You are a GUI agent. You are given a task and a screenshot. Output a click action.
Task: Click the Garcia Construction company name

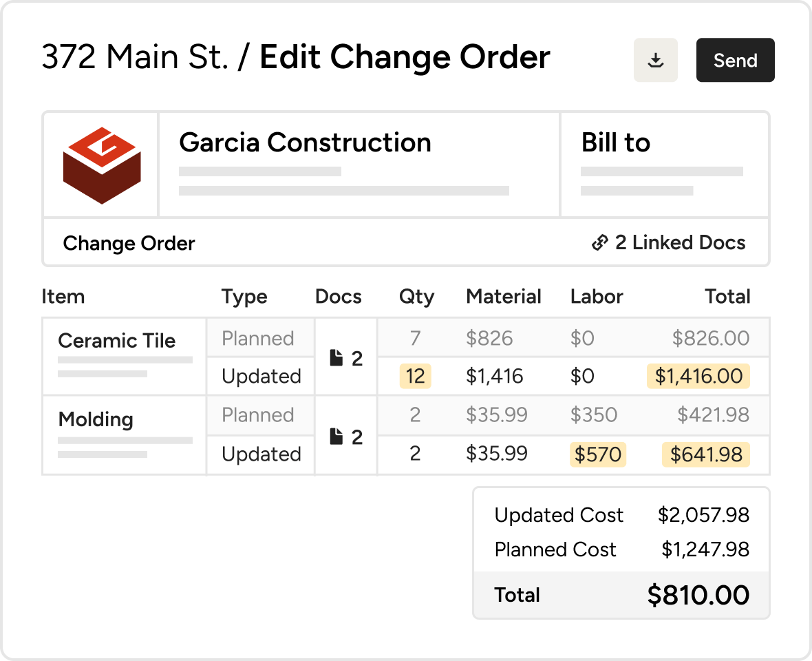coord(305,143)
